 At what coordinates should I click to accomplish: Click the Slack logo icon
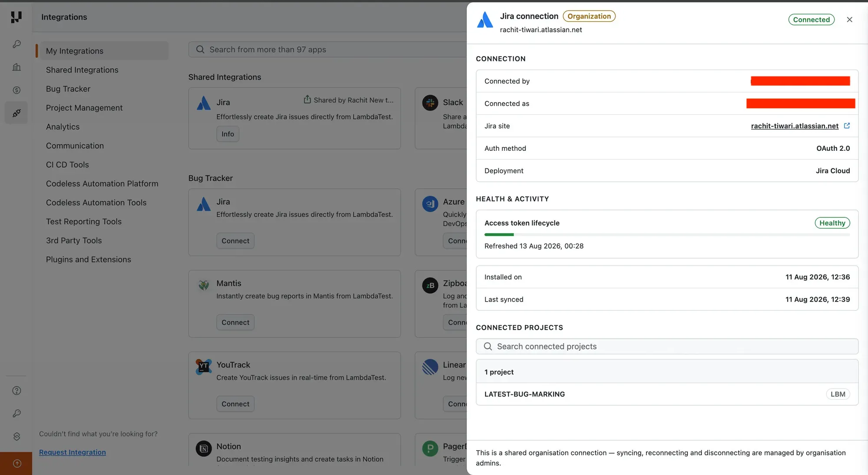[430, 103]
